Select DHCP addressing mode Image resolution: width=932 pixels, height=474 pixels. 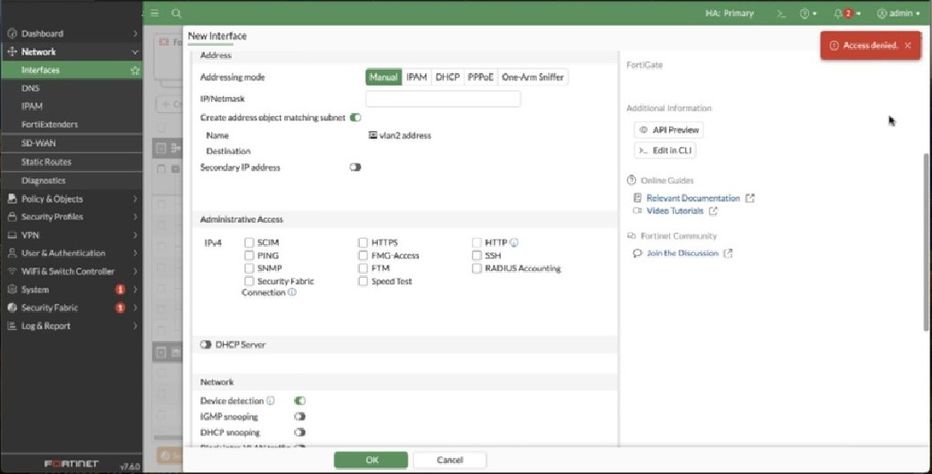click(x=448, y=77)
